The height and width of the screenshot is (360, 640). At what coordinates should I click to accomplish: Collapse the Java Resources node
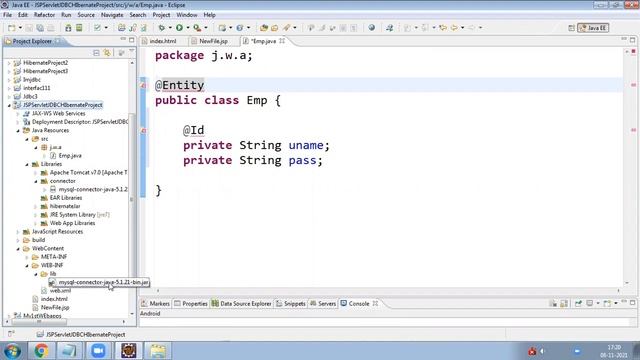(18, 131)
